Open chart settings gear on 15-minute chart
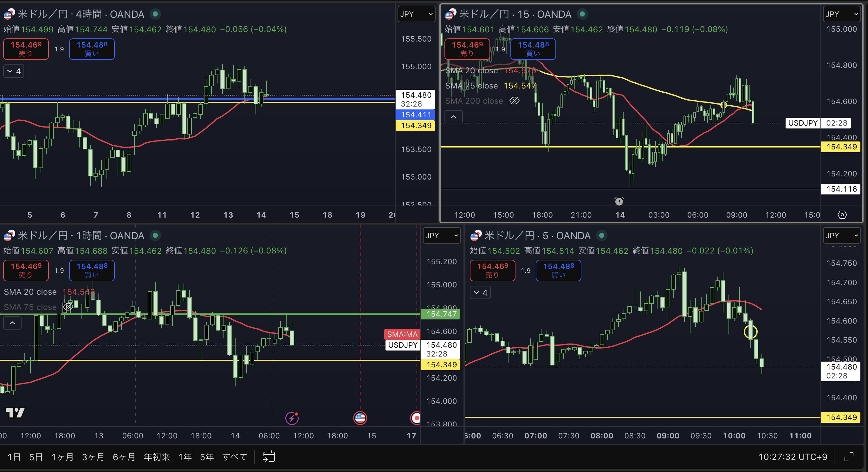The height and width of the screenshot is (472, 868). point(842,215)
